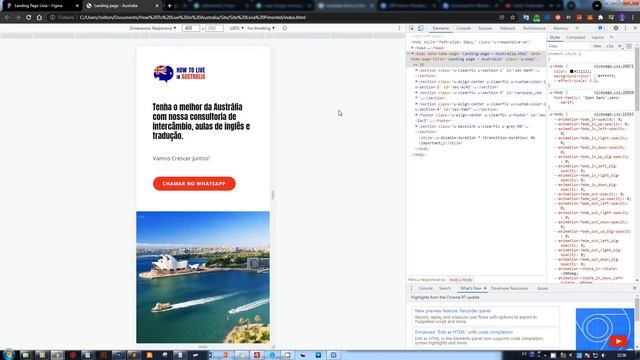640x360 pixels.
Task: Toggle the :hov element state button
Action: click(597, 46)
